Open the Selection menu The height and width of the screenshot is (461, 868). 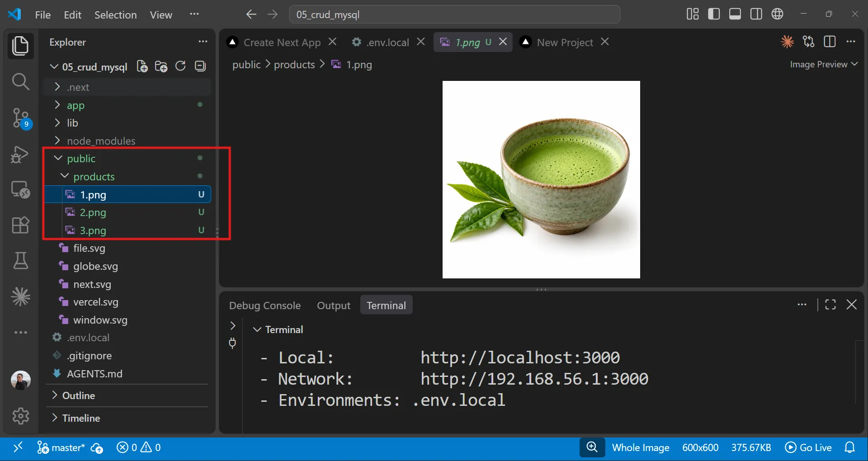pos(115,14)
